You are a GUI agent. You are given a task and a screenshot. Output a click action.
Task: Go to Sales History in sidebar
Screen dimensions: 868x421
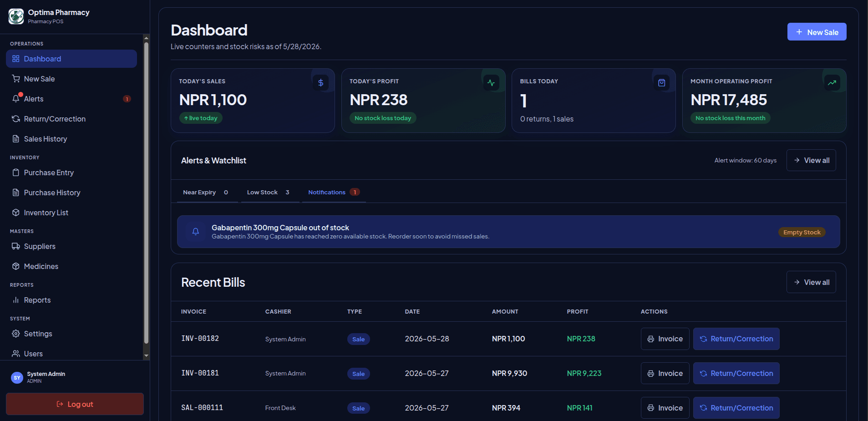(71, 139)
